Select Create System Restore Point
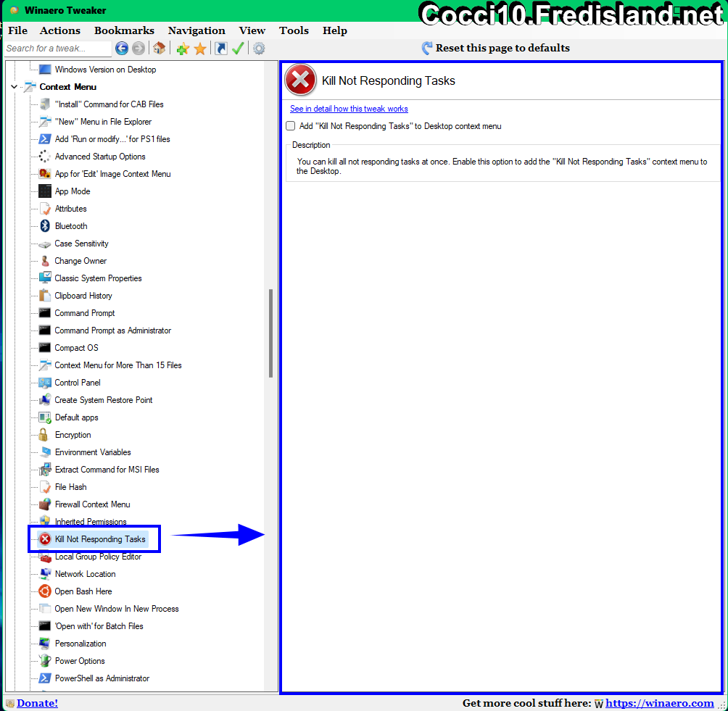The image size is (728, 711). pyautogui.click(x=104, y=400)
